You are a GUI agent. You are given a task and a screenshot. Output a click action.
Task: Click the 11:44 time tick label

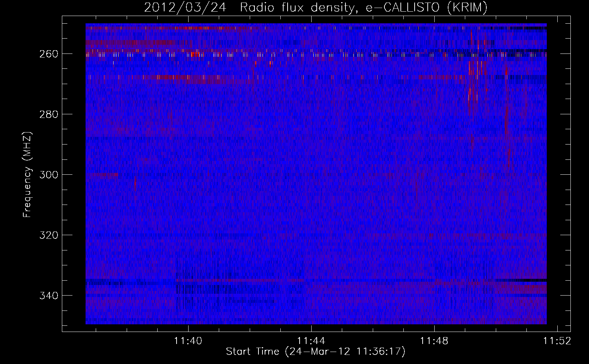pos(311,341)
